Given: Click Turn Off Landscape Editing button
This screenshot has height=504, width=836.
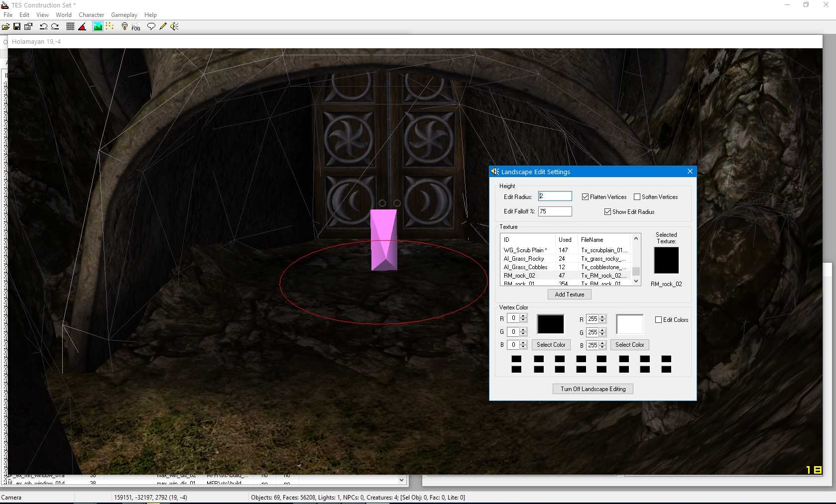Looking at the screenshot, I should click(593, 389).
